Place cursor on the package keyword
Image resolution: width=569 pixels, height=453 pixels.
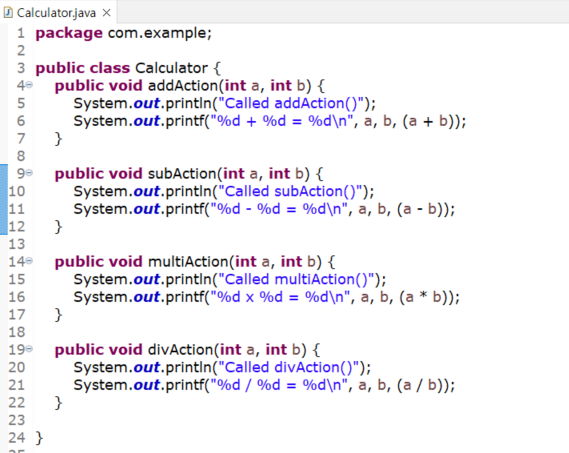(x=69, y=33)
